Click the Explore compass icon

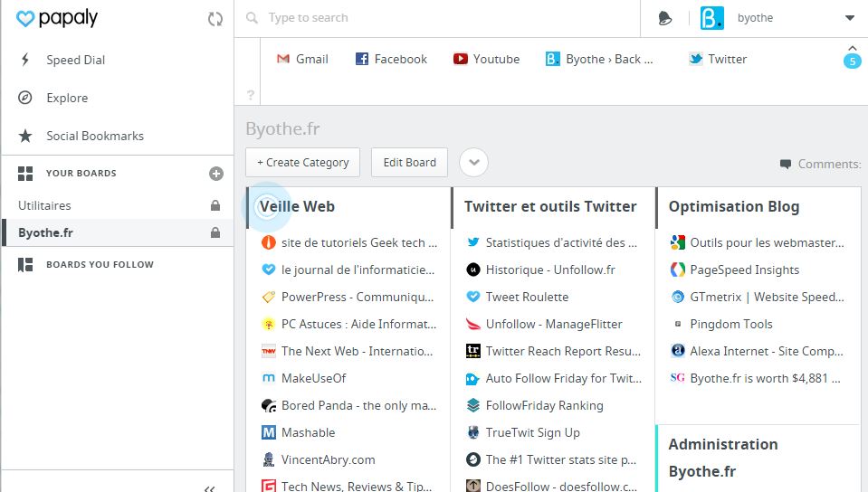click(x=25, y=98)
